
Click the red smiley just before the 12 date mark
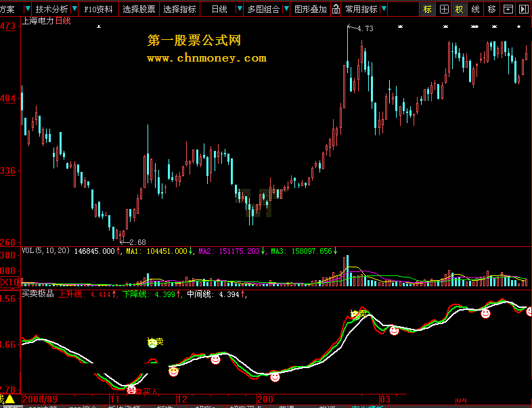click(173, 371)
